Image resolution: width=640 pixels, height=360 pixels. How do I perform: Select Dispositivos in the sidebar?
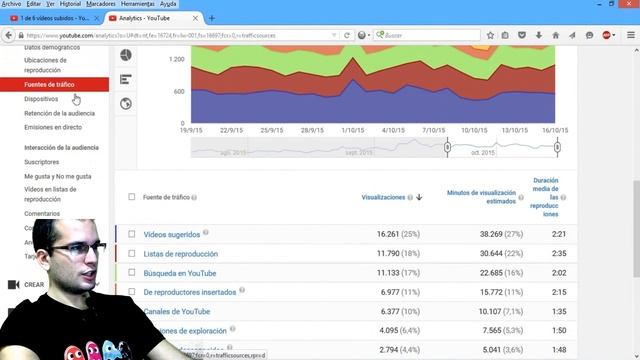41,99
